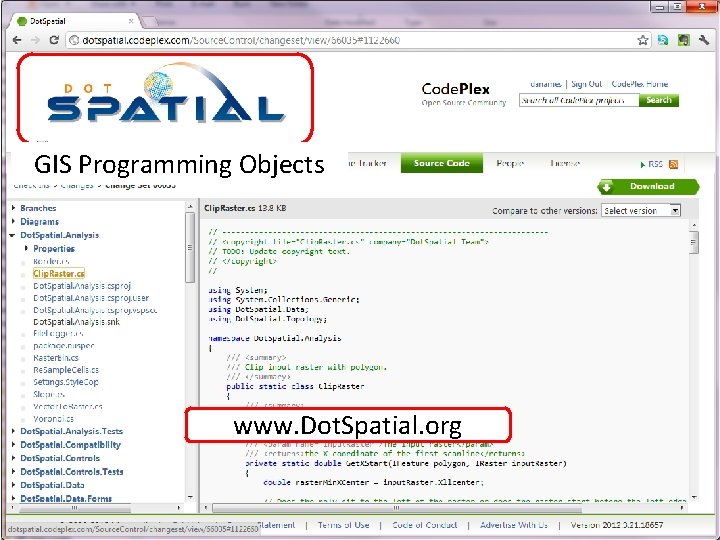Viewport: 720px width, 540px height.
Task: Expand the DotSpatial.Data node
Action: click(13, 485)
